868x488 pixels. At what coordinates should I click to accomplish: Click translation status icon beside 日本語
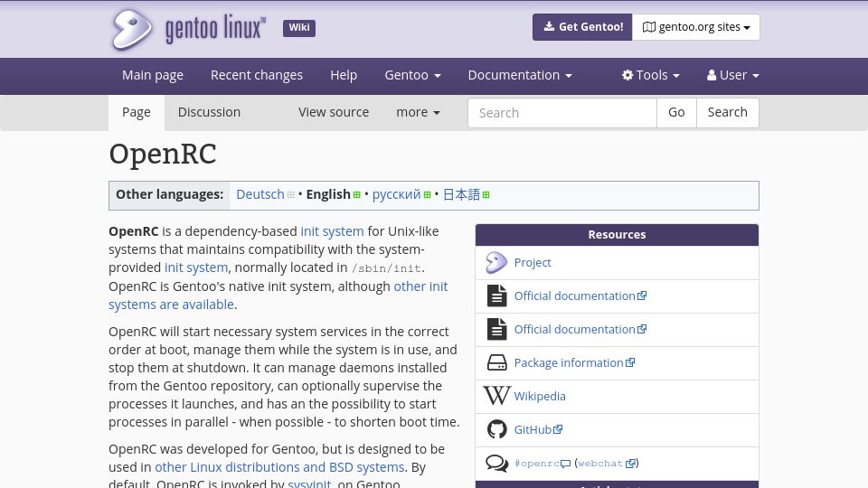(x=486, y=195)
